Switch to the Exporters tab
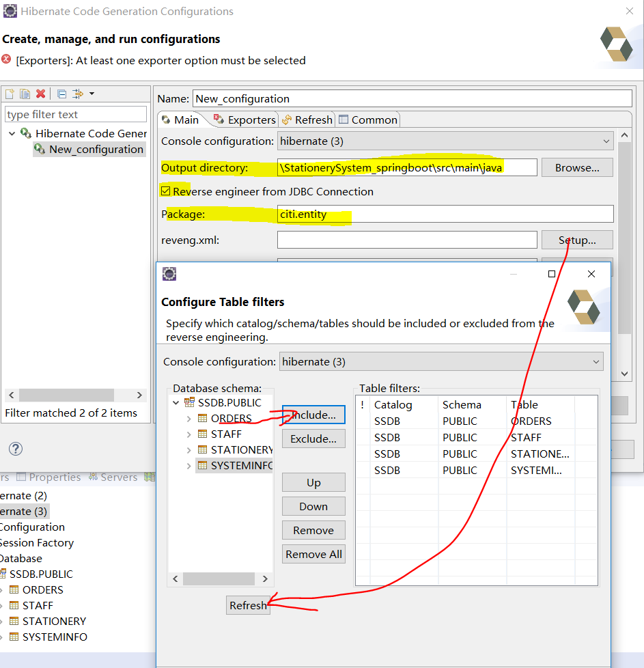 (x=245, y=120)
